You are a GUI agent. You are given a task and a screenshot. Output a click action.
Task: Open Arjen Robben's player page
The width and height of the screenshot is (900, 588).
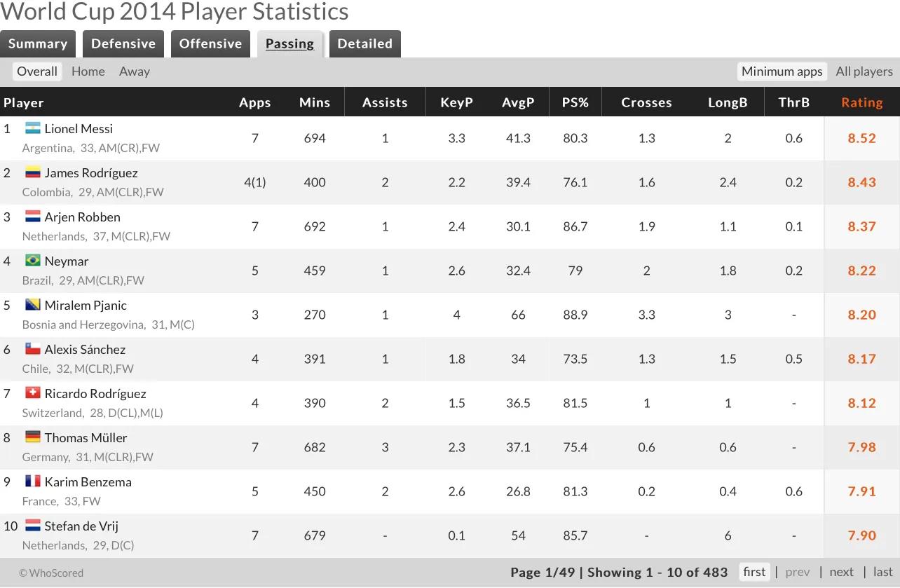click(x=82, y=217)
